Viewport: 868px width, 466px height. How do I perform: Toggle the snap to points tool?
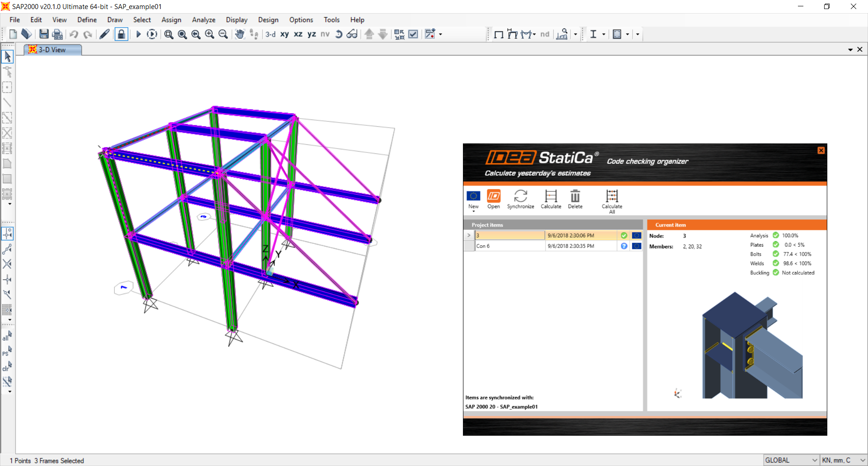click(x=7, y=233)
